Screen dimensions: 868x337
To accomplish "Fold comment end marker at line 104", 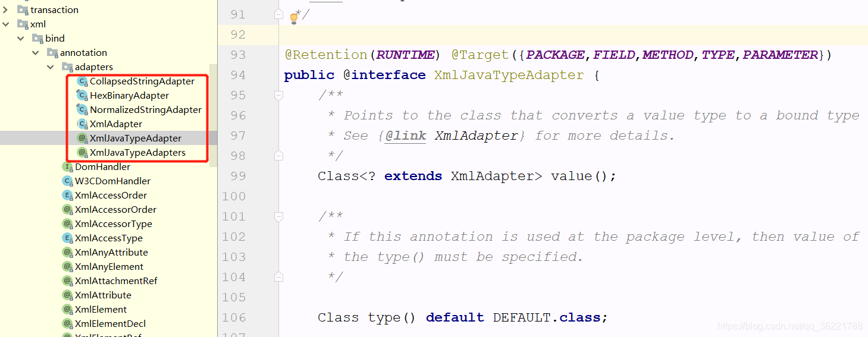I will (278, 277).
